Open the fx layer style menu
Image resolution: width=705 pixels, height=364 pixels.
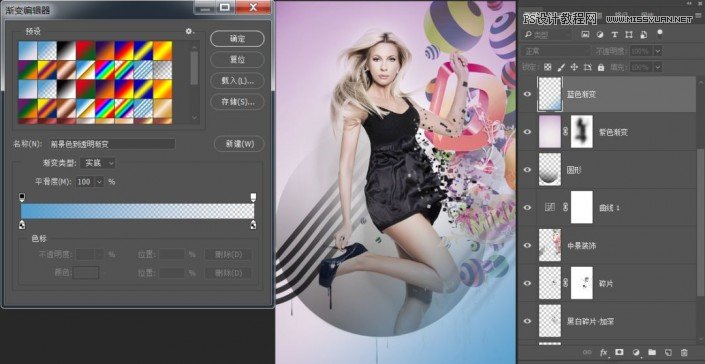click(604, 352)
